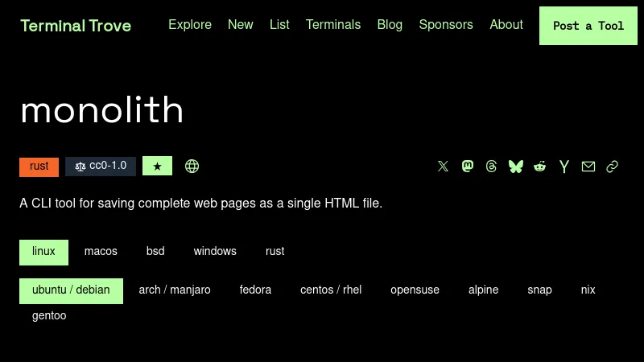This screenshot has width=644, height=362.
Task: Share on X (Twitter)
Action: click(x=443, y=167)
